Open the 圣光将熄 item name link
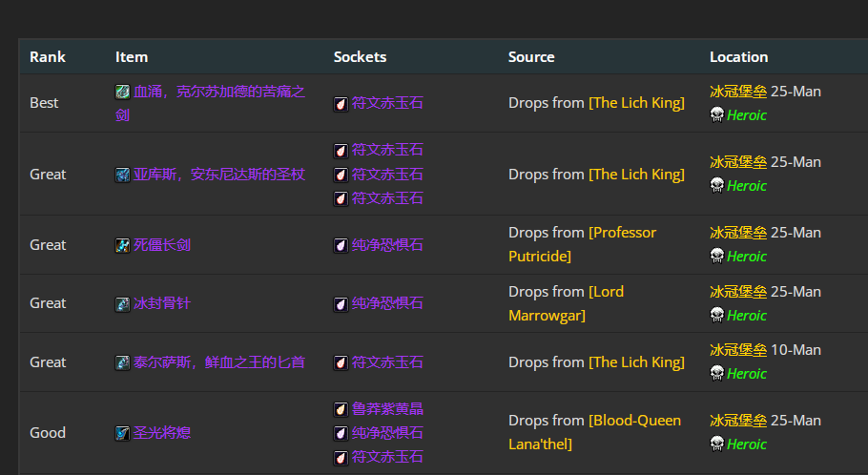This screenshot has width=868, height=475. point(162,433)
